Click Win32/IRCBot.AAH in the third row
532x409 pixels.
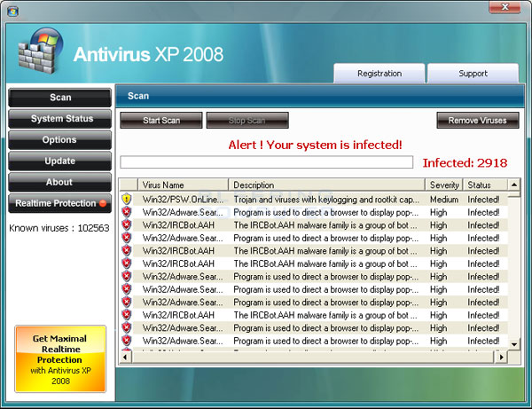click(178, 225)
